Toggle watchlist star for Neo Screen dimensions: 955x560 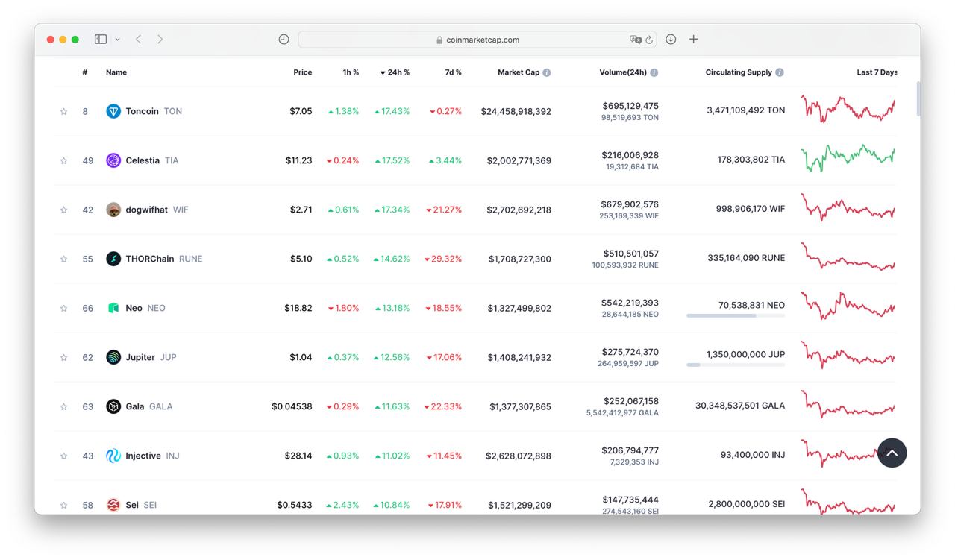coord(64,309)
